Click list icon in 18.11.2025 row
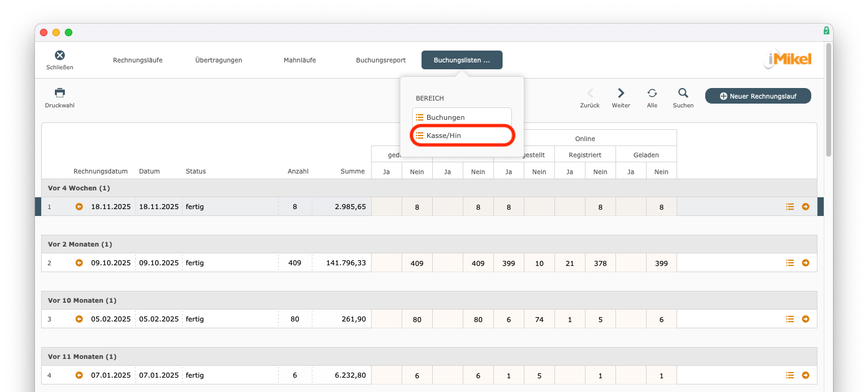The width and height of the screenshot is (868, 392). point(790,207)
